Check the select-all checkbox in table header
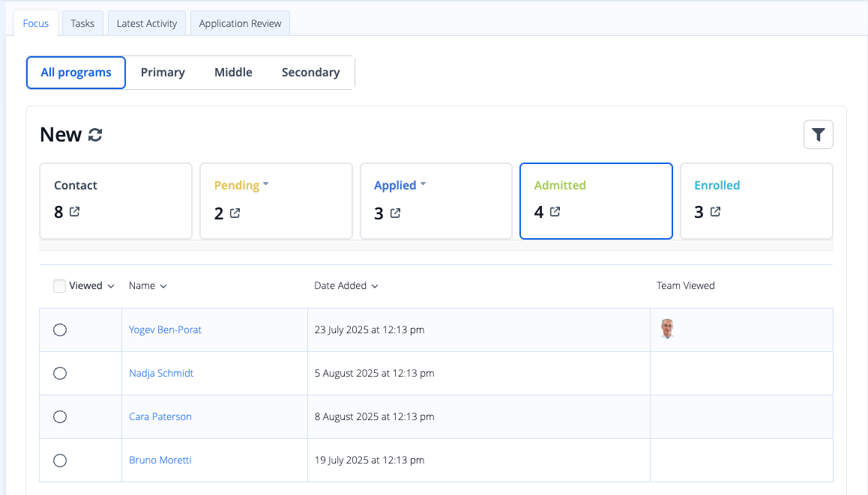This screenshot has height=495, width=868. click(58, 285)
